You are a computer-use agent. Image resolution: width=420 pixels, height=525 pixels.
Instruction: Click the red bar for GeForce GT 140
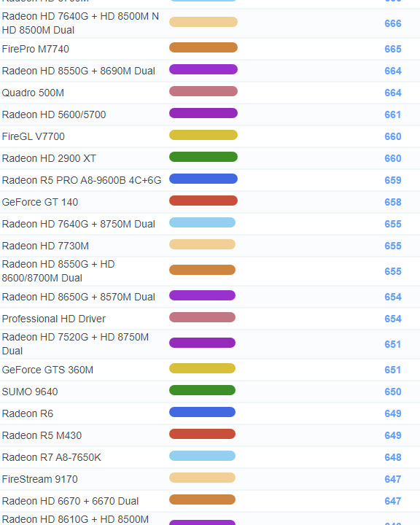point(203,201)
